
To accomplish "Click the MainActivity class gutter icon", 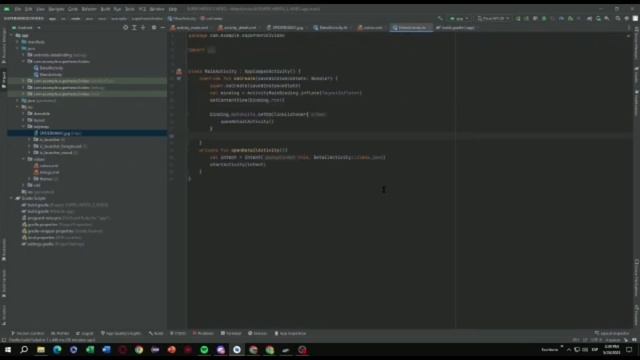I will click(179, 71).
